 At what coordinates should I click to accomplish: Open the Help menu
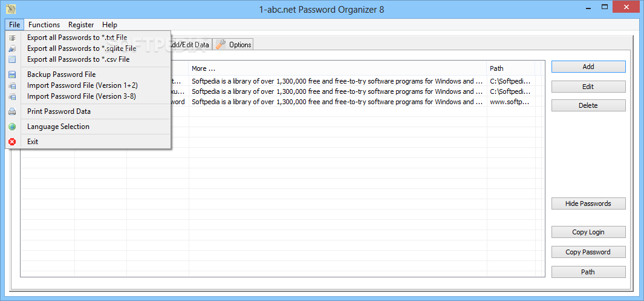tap(109, 25)
